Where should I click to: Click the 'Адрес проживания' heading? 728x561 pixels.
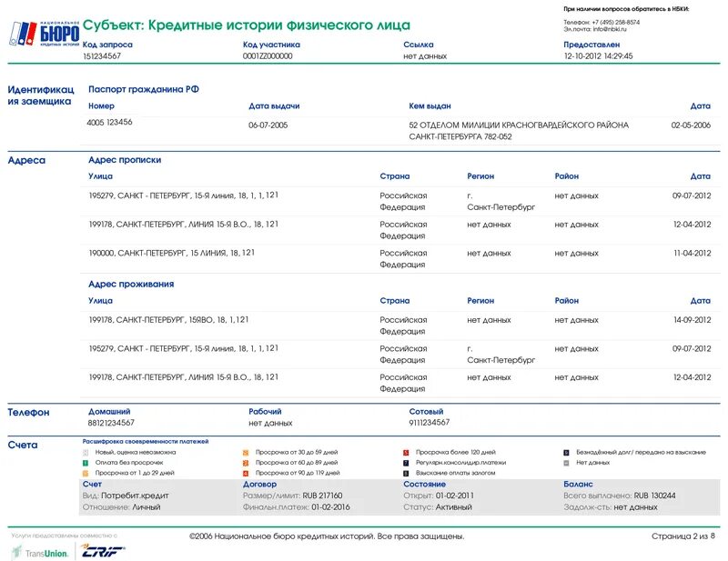pyautogui.click(x=131, y=284)
